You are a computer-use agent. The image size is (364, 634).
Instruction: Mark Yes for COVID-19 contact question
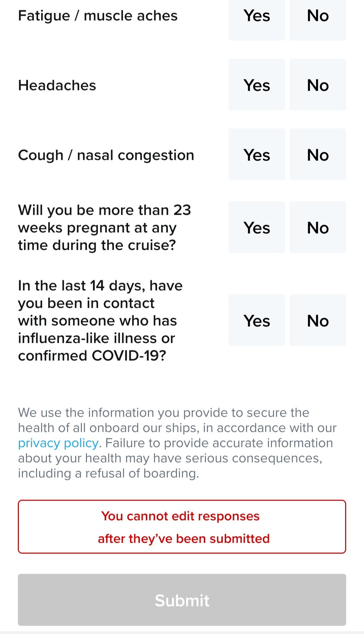point(257,320)
